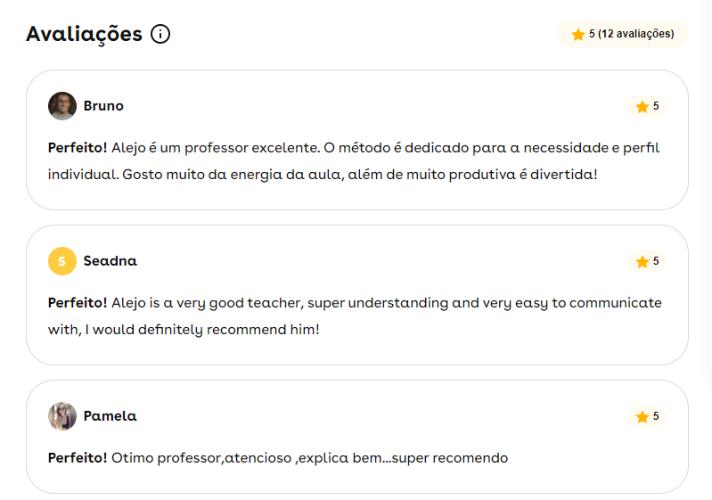Click the name Bruno
The width and height of the screenshot is (712, 500).
[104, 106]
